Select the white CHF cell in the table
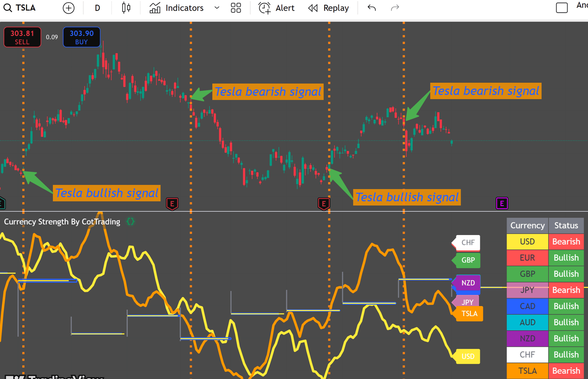Image resolution: width=588 pixels, height=379 pixels. 527,355
